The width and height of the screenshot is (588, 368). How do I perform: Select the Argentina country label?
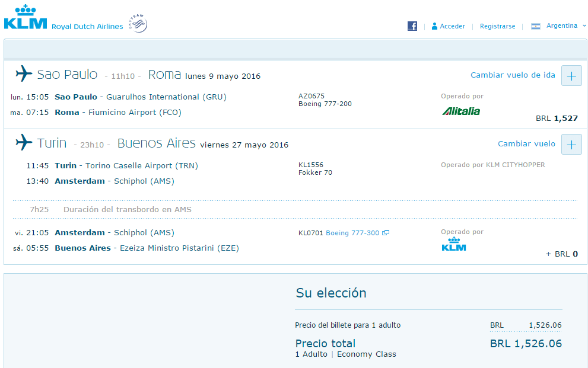click(x=561, y=25)
